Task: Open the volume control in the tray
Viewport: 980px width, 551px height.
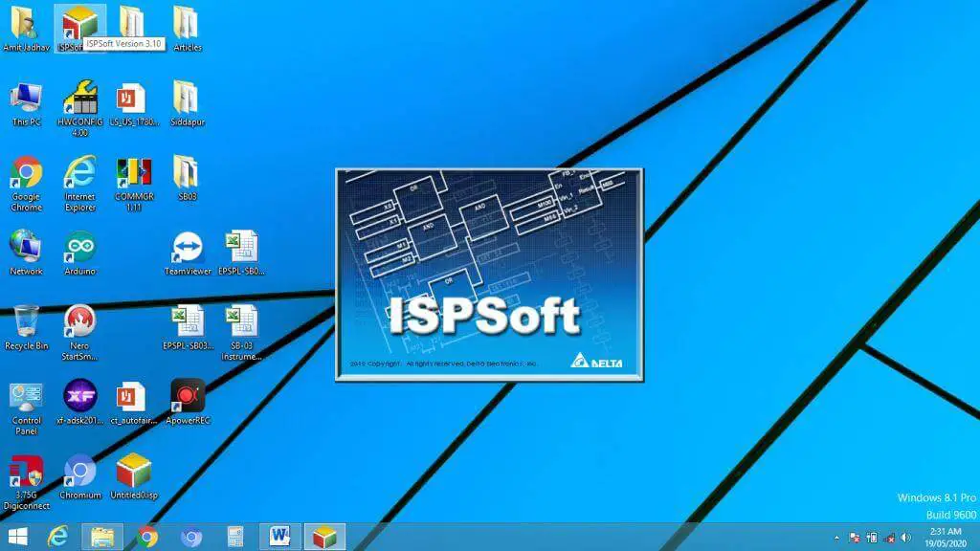Action: 906,538
